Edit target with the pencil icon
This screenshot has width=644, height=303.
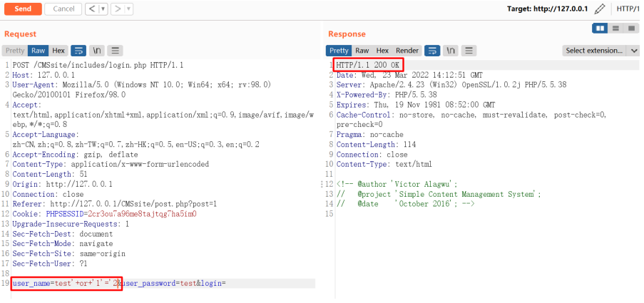(x=600, y=9)
